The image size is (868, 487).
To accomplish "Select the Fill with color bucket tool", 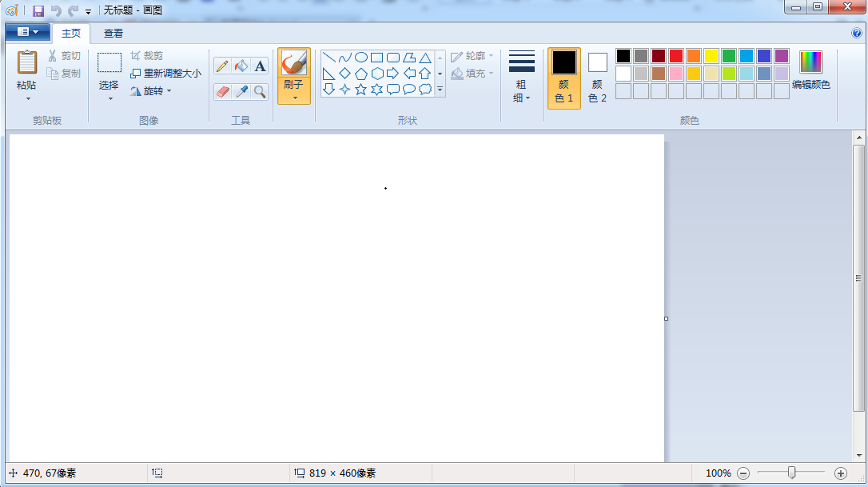I will 241,66.
